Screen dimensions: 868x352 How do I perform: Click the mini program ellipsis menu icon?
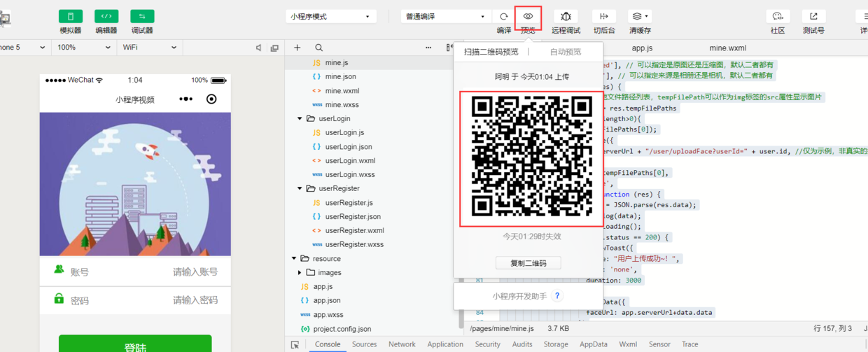(185, 99)
